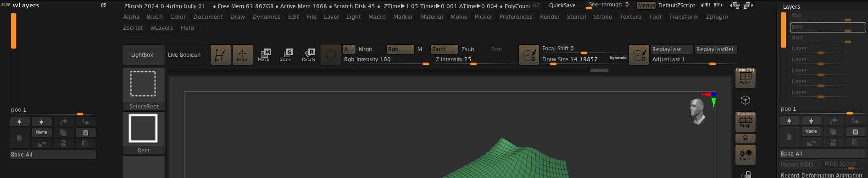This screenshot has width=868, height=178.
Task: Toggle Persp dynamic perspective icon
Action: tap(745, 121)
